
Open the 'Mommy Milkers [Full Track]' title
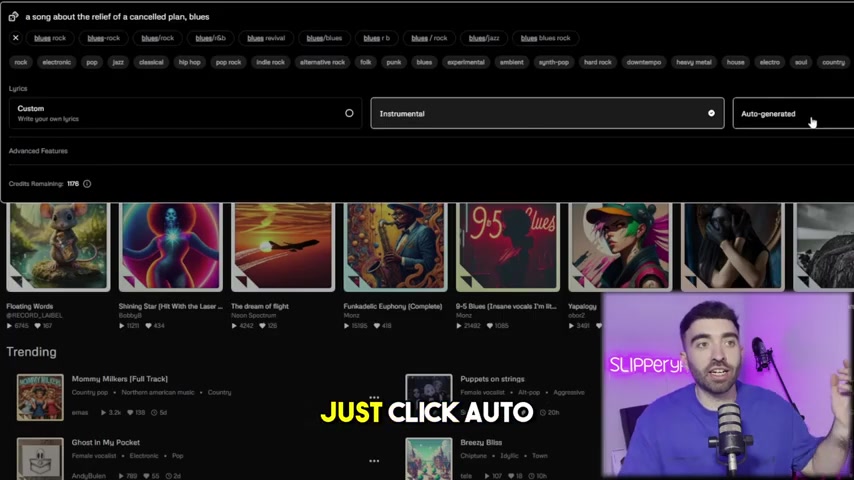120,379
